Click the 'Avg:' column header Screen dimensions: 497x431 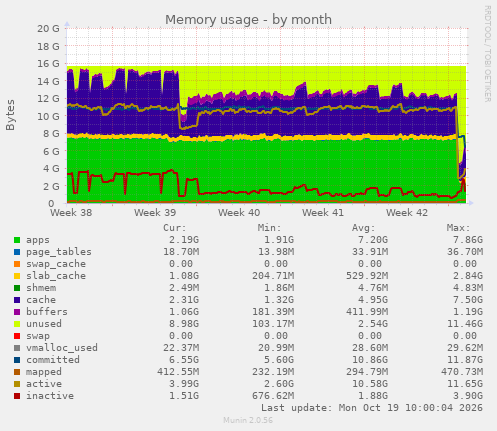coord(364,228)
